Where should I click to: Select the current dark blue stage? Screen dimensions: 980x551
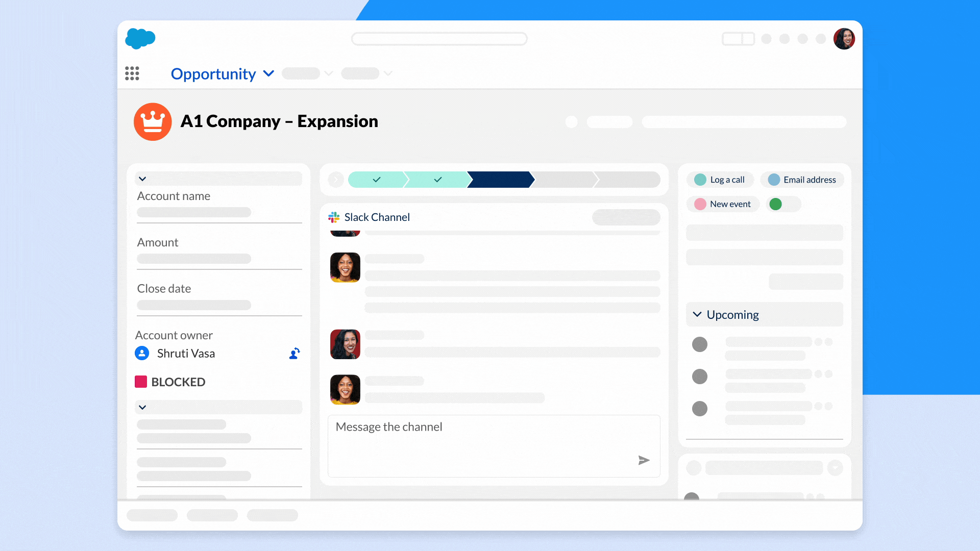point(500,180)
